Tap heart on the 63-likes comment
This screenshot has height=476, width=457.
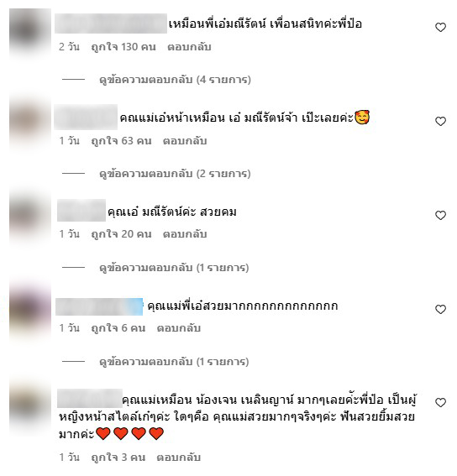(440, 122)
